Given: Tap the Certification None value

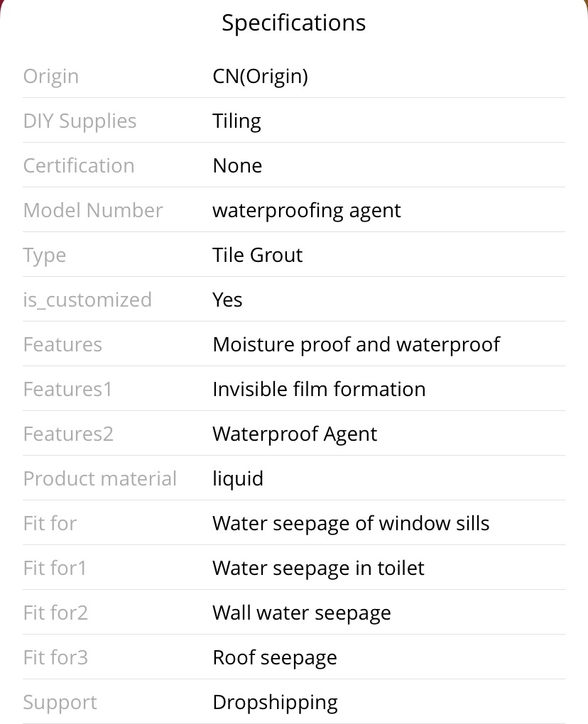Looking at the screenshot, I should (237, 165).
